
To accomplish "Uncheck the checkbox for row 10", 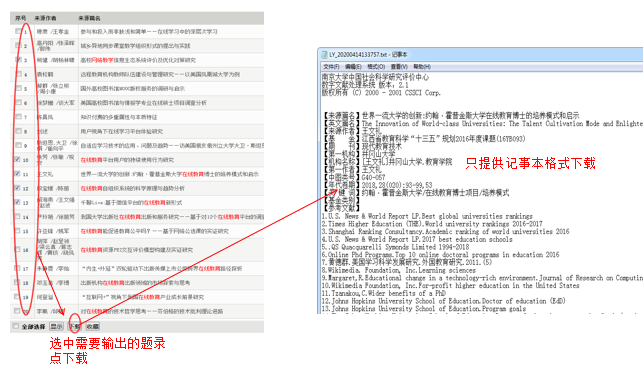I will click(x=17, y=159).
